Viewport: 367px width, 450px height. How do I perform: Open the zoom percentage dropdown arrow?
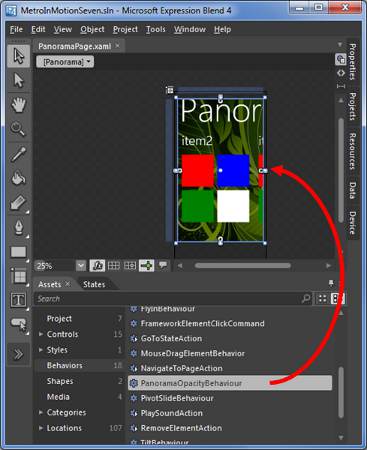[x=81, y=266]
